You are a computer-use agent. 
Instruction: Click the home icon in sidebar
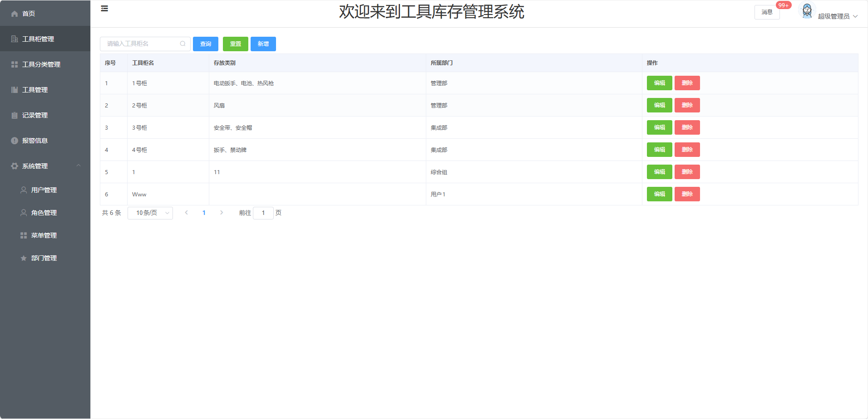(x=15, y=14)
